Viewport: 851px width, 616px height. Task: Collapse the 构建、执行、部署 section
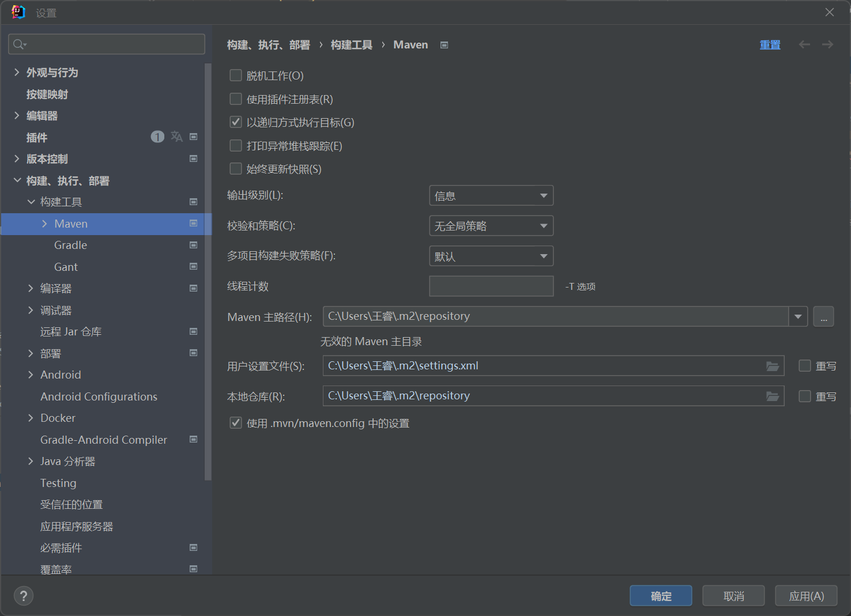[17, 180]
